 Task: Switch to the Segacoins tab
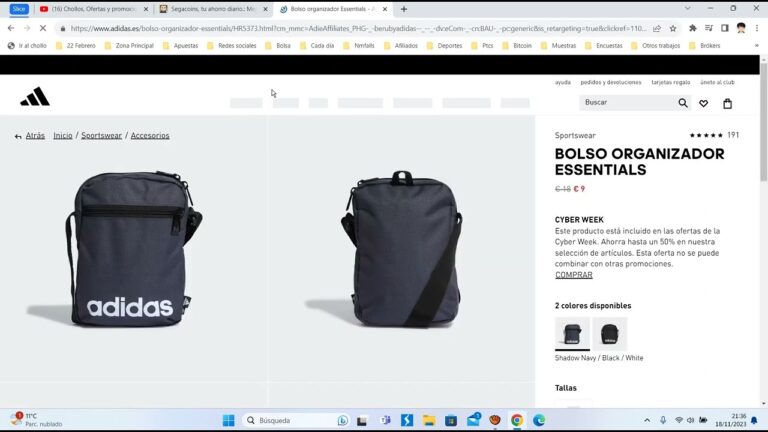click(214, 9)
